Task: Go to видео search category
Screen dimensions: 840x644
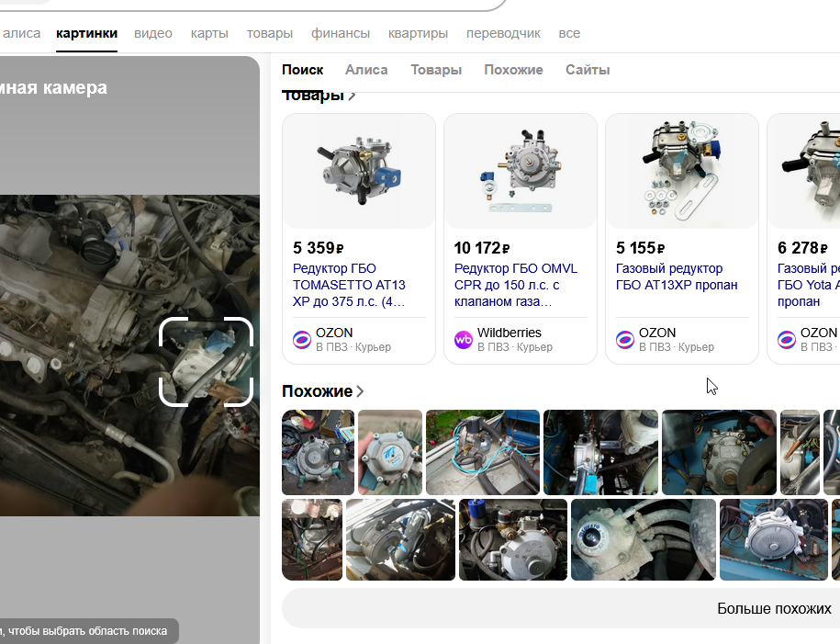Action: click(153, 33)
